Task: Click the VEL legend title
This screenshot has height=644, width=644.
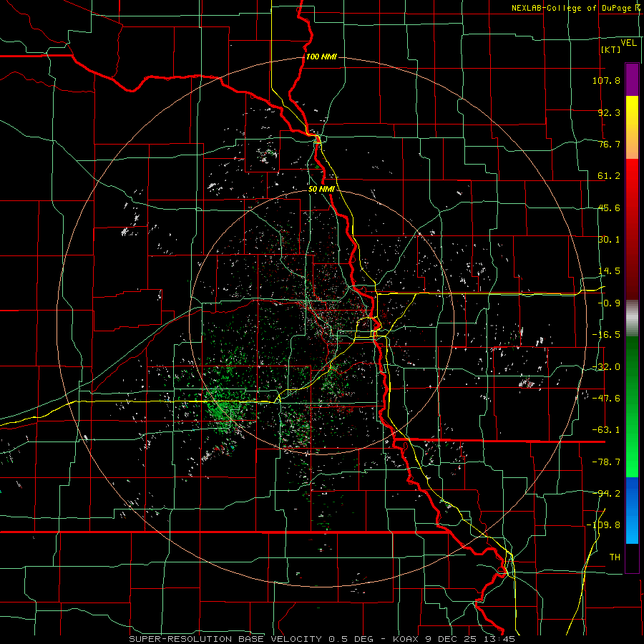Action: 628,43
